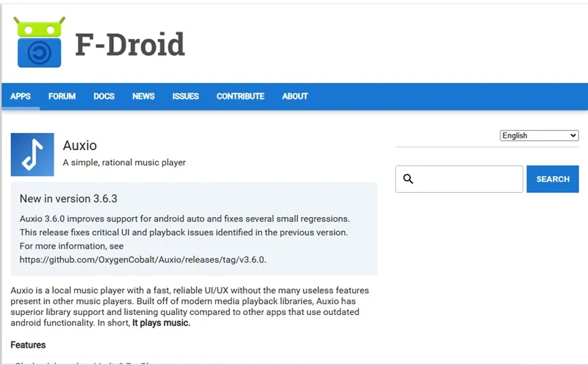This screenshot has width=588, height=365.
Task: Click the 'A simple, rational music player' summary
Action: pyautogui.click(x=124, y=163)
